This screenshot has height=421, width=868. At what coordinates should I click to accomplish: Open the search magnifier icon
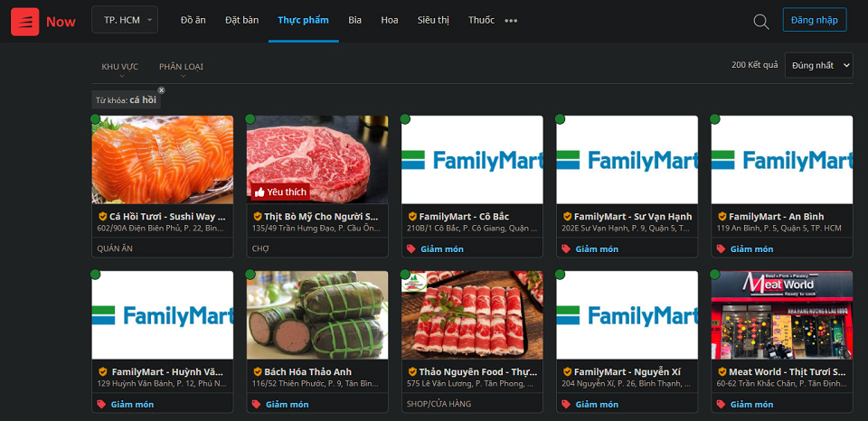point(761,22)
